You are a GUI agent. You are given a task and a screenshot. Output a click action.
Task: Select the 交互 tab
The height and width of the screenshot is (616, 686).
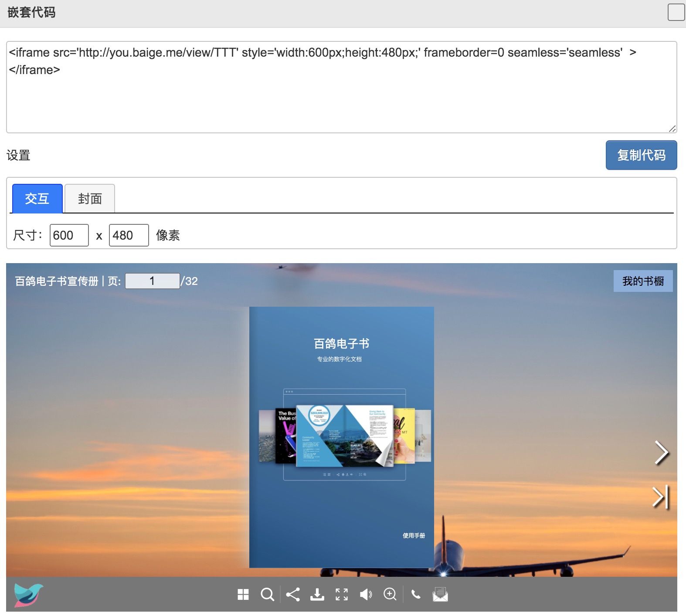(37, 199)
